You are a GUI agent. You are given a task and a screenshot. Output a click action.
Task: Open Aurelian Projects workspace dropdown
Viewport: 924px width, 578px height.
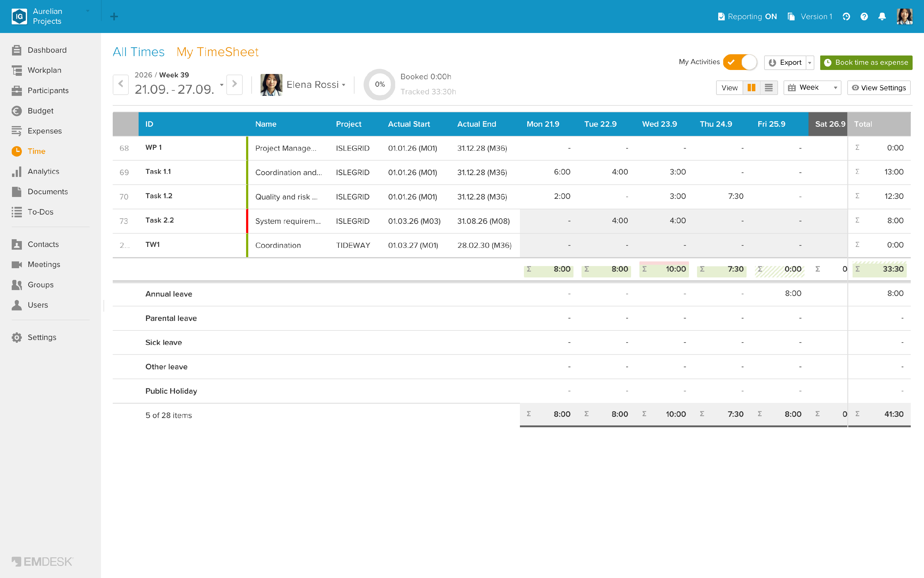pyautogui.click(x=88, y=11)
